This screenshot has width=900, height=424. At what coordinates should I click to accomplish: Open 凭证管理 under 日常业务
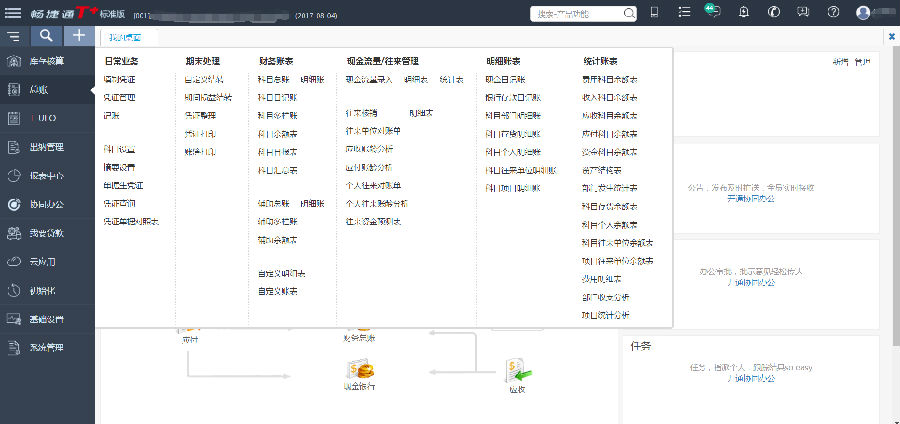[119, 98]
